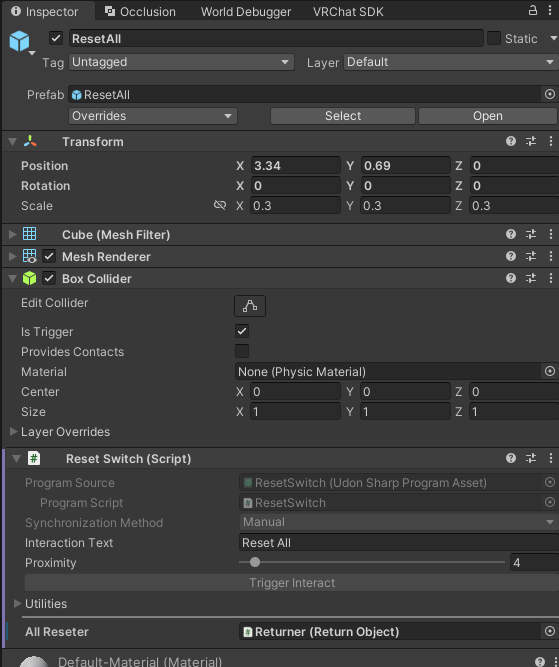Switch to the Occlusion tab
Screen dimensions: 559x667
pos(140,11)
